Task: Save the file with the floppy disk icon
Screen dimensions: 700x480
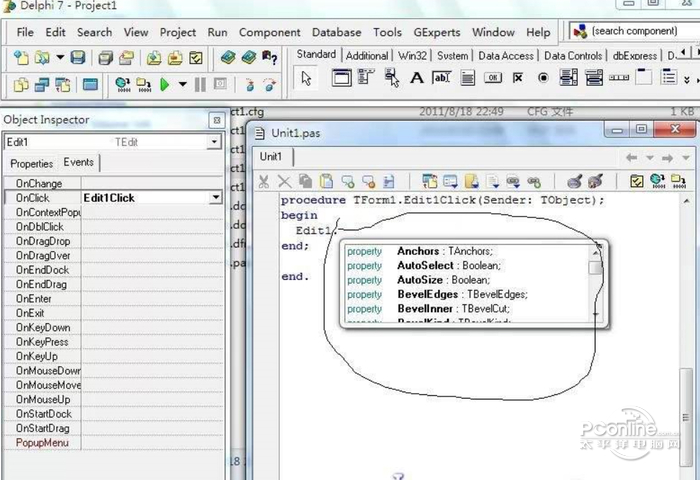Action: click(x=78, y=58)
